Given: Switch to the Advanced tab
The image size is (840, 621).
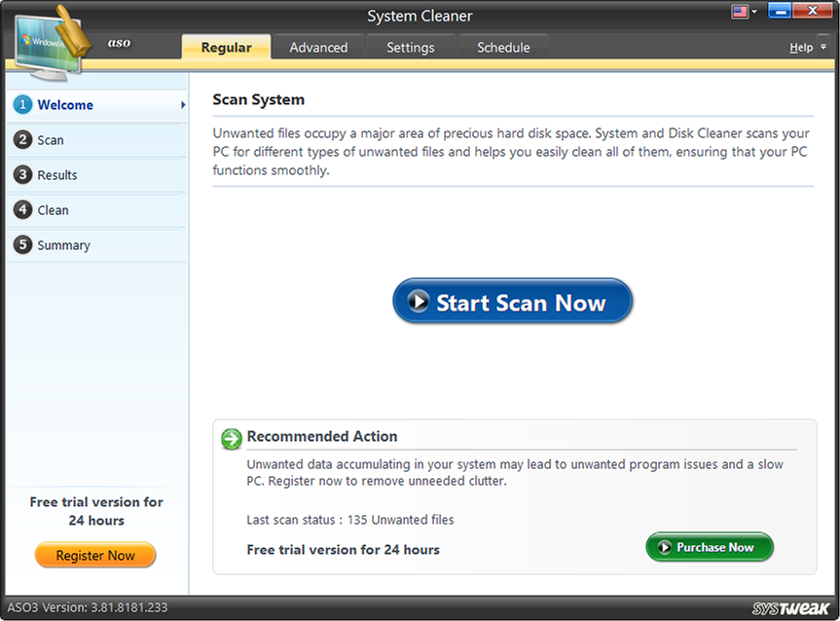Looking at the screenshot, I should pyautogui.click(x=317, y=47).
